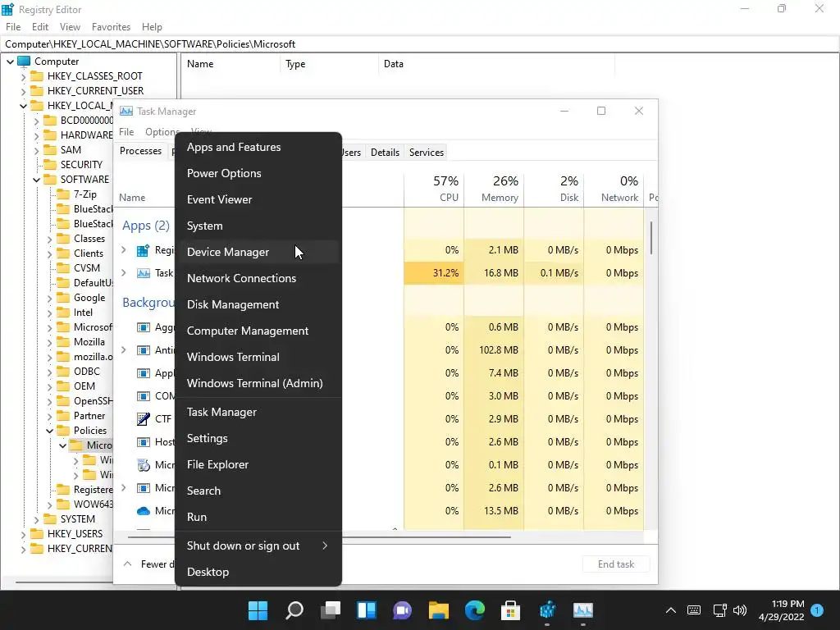Viewport: 840px width, 630px height.
Task: Expand Registry Editor process row
Action: pos(124,249)
